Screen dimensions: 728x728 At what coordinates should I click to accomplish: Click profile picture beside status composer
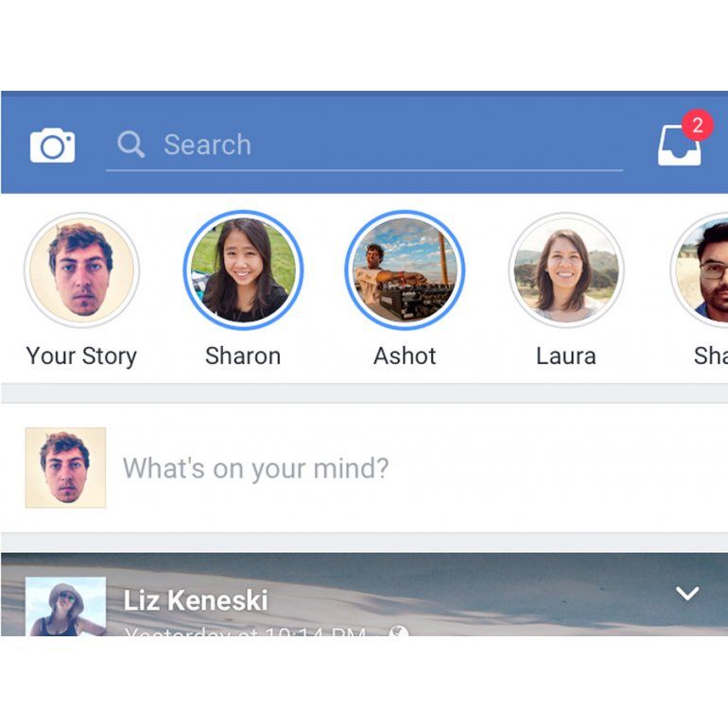pyautogui.click(x=65, y=468)
